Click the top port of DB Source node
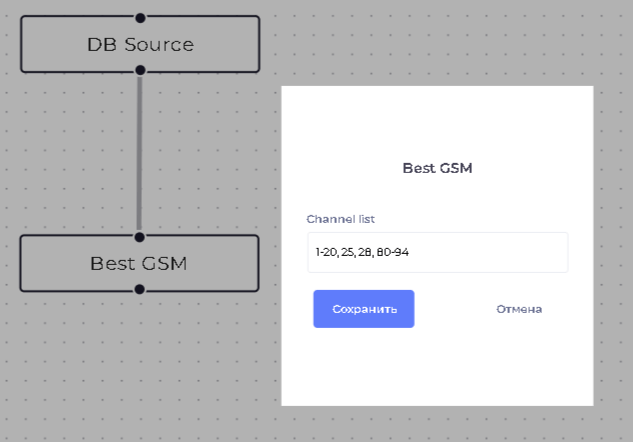633x442 pixels. click(x=140, y=17)
